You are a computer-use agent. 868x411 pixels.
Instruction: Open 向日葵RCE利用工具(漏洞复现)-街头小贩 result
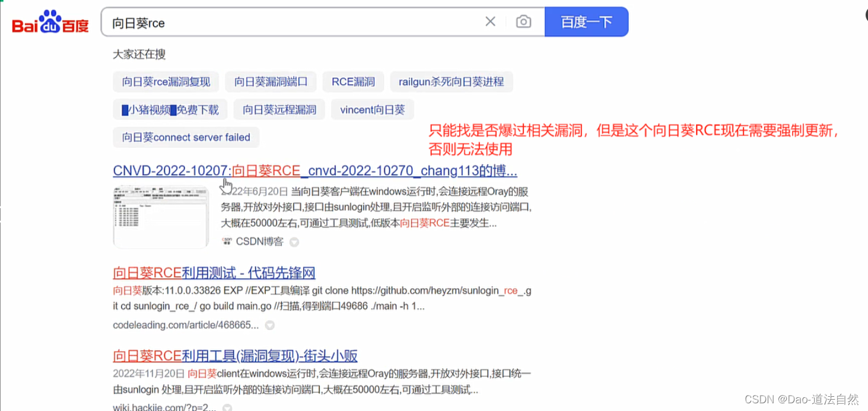tap(236, 356)
